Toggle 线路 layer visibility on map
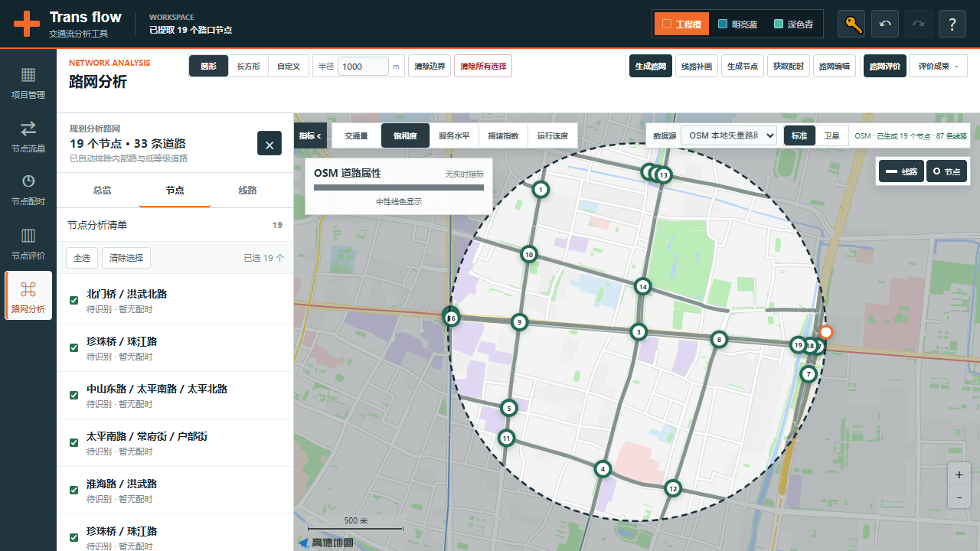980x551 pixels. coord(901,171)
